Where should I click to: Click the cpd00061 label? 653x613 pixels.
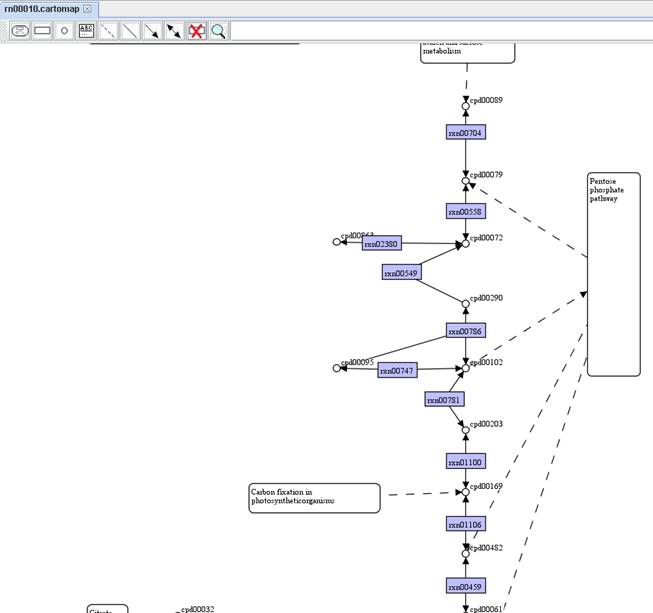click(486, 609)
